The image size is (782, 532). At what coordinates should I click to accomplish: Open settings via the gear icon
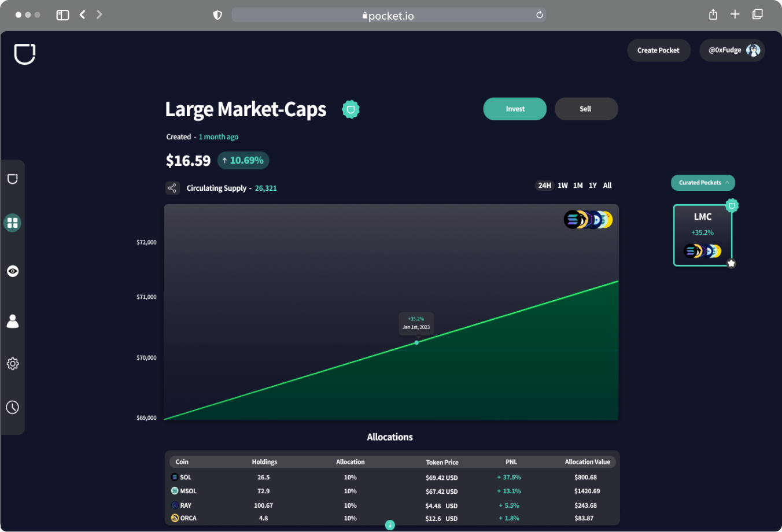click(x=12, y=364)
